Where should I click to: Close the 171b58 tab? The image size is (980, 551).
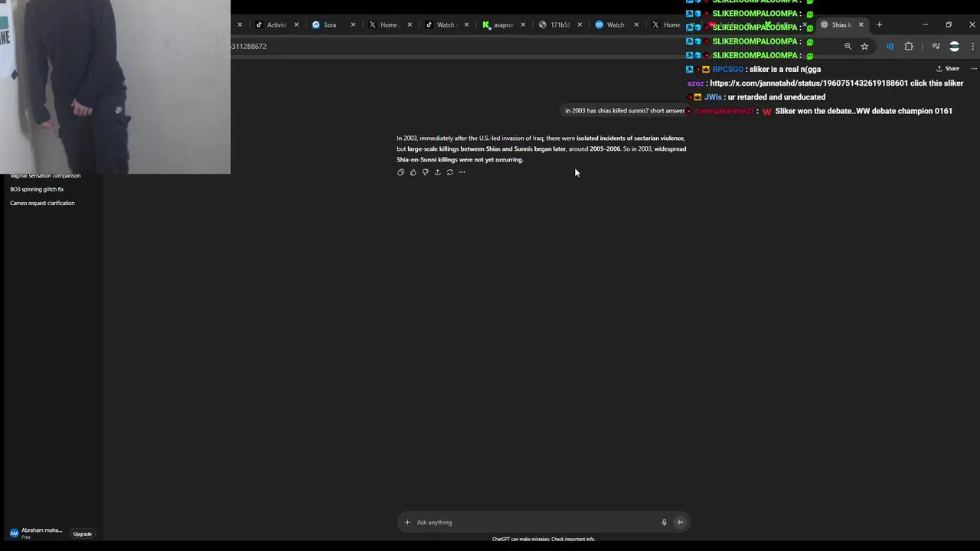point(580,24)
